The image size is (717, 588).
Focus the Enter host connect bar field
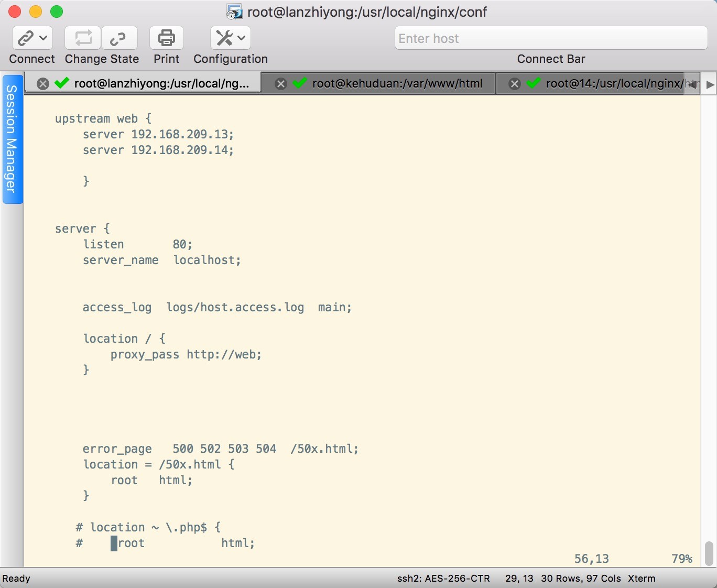click(551, 38)
